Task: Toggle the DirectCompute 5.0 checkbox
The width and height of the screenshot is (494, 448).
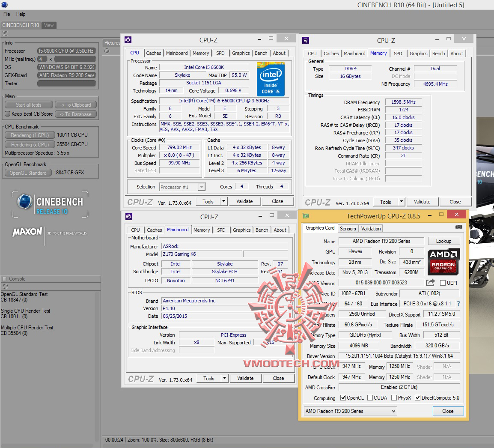Action: [x=417, y=398]
